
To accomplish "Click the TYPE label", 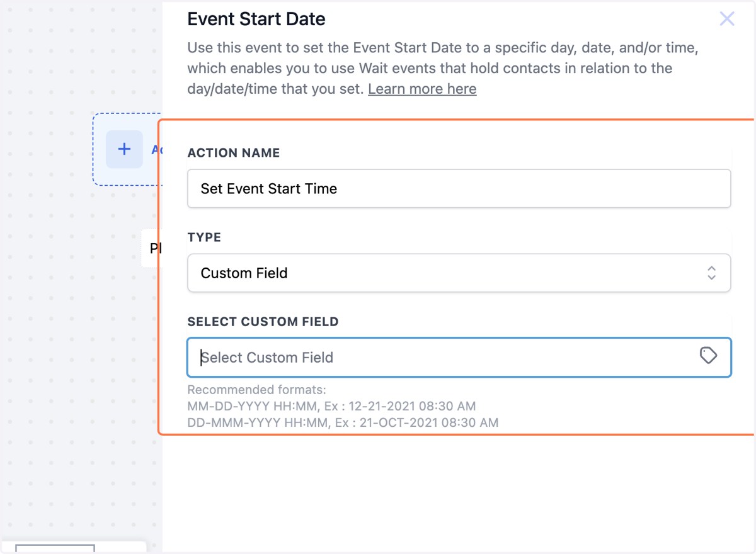I will [204, 237].
